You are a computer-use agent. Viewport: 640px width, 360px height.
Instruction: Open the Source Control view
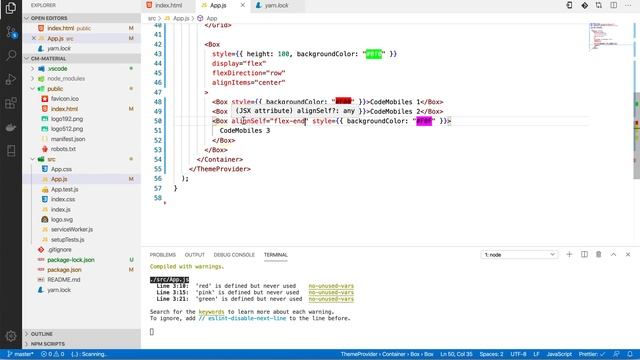pos(11,31)
